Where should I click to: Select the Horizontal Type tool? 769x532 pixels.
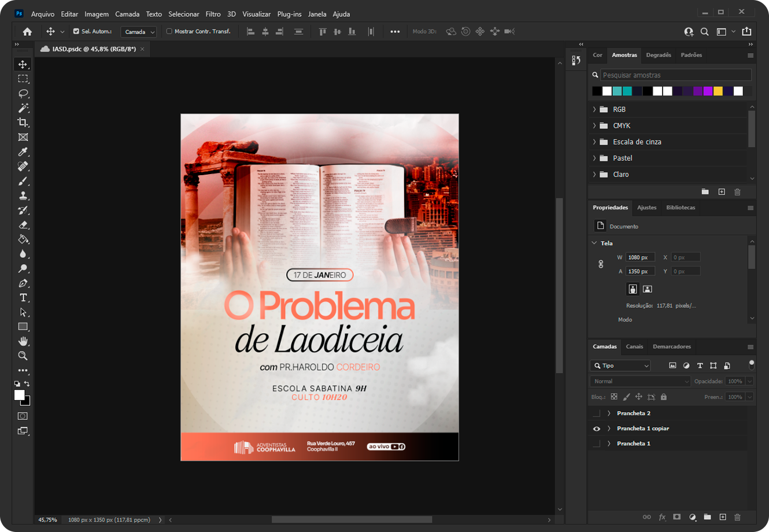23,298
